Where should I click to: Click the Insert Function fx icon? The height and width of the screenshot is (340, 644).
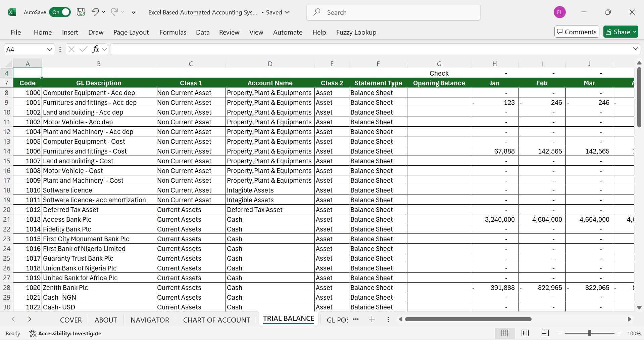coord(96,49)
